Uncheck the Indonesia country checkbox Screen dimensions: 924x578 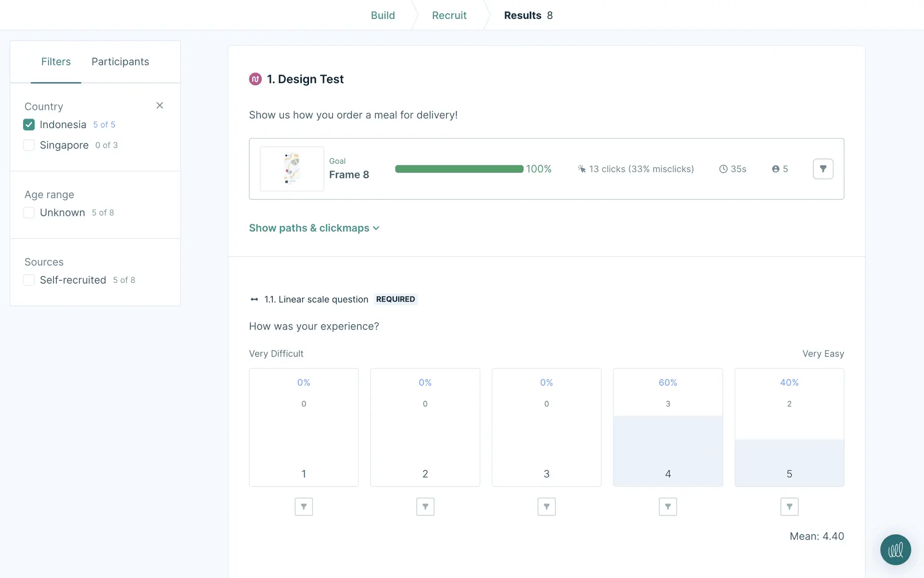tap(29, 125)
